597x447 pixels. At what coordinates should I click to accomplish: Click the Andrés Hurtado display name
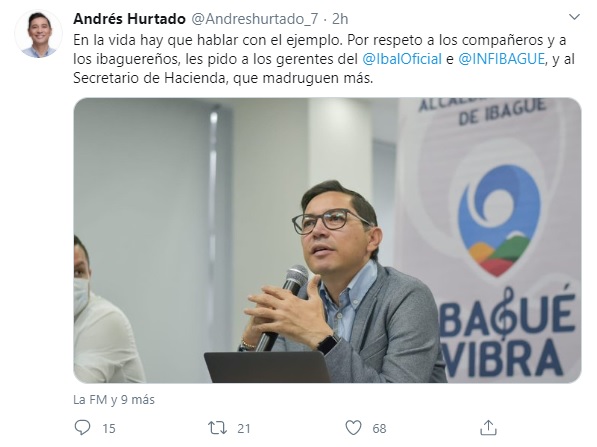click(129, 19)
